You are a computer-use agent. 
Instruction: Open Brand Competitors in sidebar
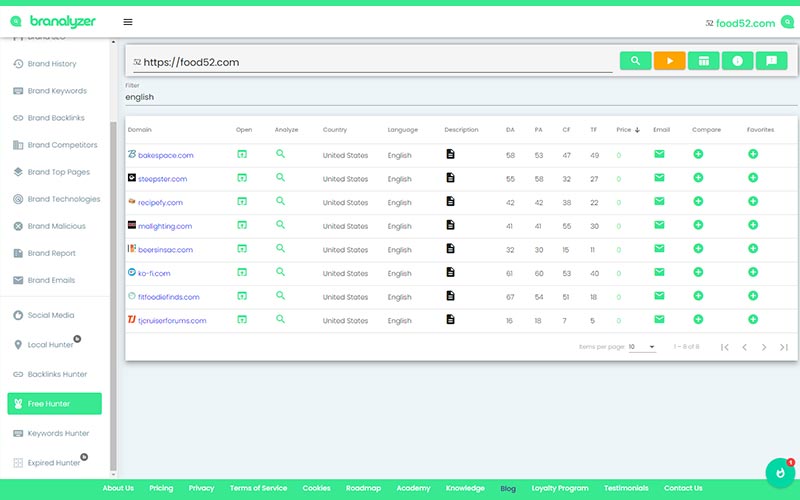(x=62, y=145)
